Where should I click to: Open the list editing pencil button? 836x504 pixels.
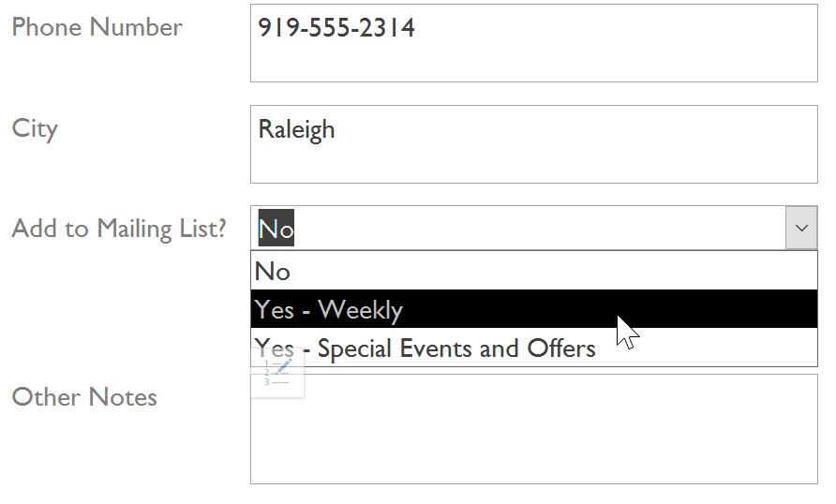click(277, 372)
